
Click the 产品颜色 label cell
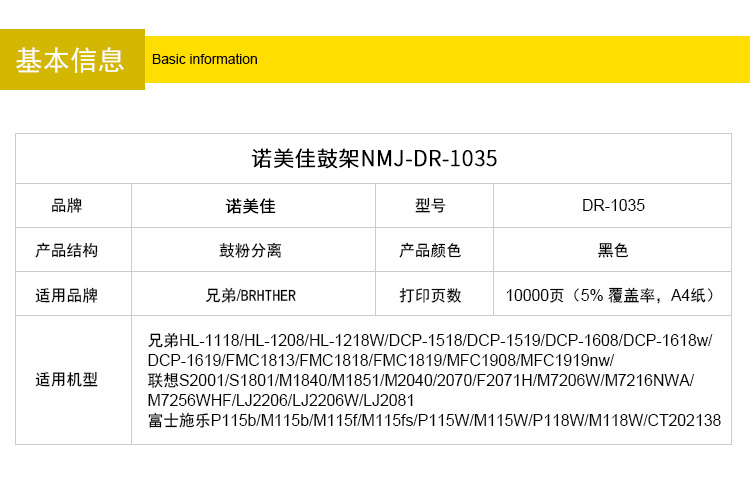(x=434, y=250)
